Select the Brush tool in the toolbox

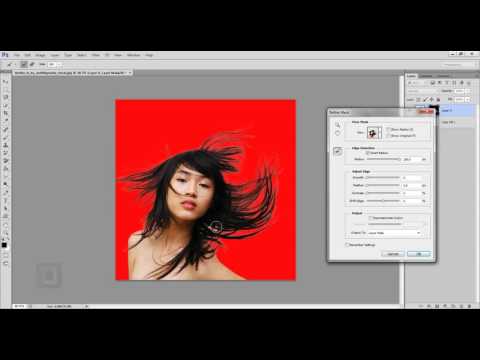click(5, 137)
